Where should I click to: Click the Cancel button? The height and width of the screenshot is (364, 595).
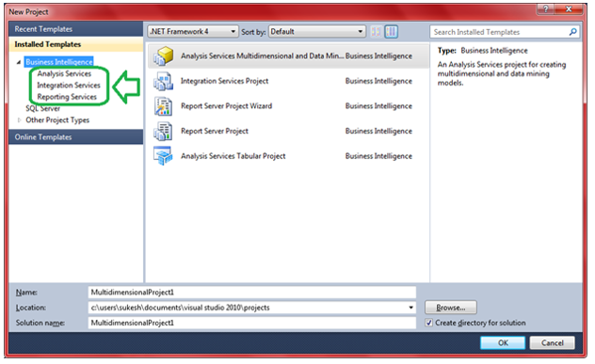[552, 343]
